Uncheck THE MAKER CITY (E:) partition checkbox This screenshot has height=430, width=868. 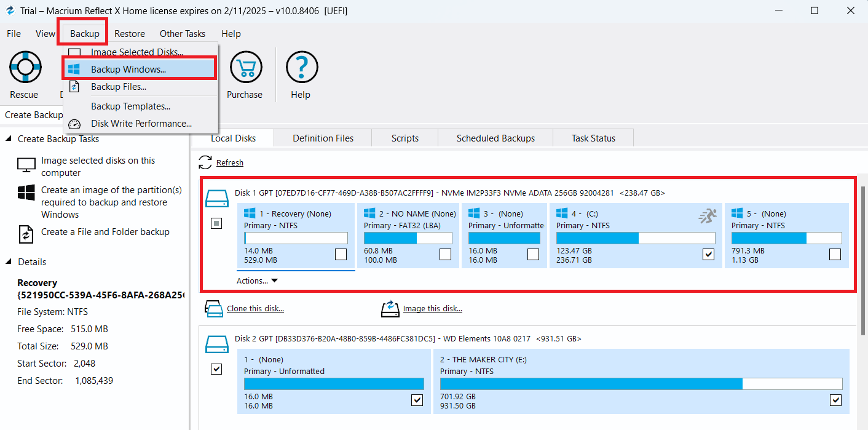point(835,400)
